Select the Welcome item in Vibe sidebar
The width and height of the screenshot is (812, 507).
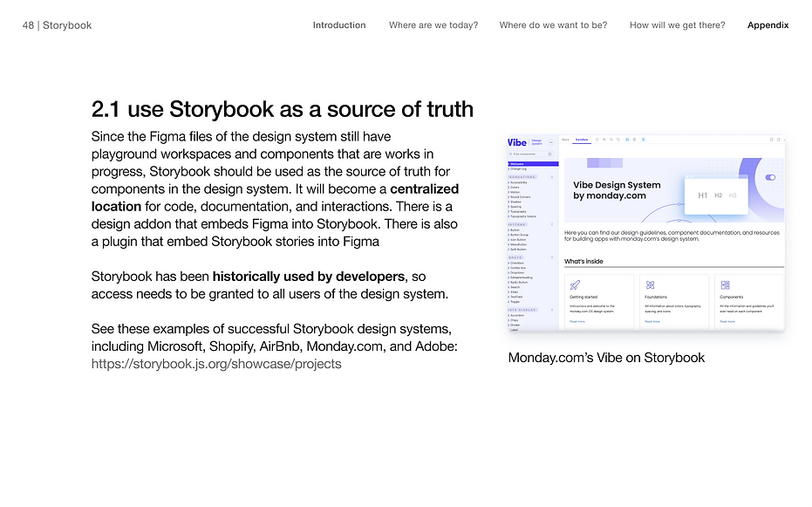pos(534,164)
